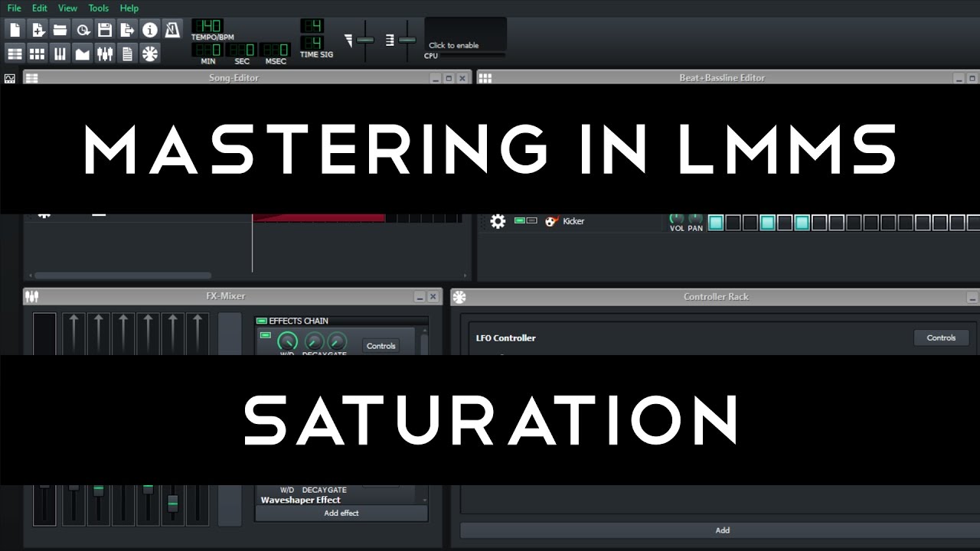Image resolution: width=980 pixels, height=551 pixels.
Task: Open the View menu
Action: pyautogui.click(x=68, y=8)
